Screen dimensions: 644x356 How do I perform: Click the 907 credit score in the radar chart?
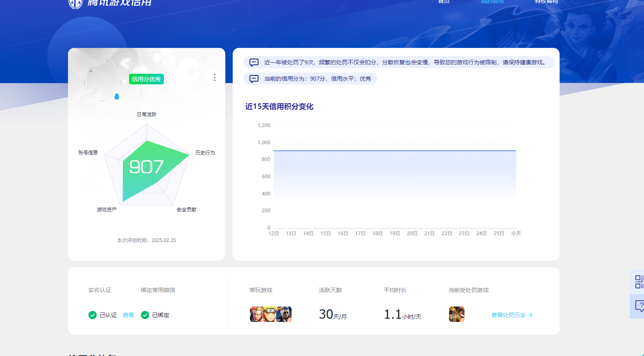point(146,167)
